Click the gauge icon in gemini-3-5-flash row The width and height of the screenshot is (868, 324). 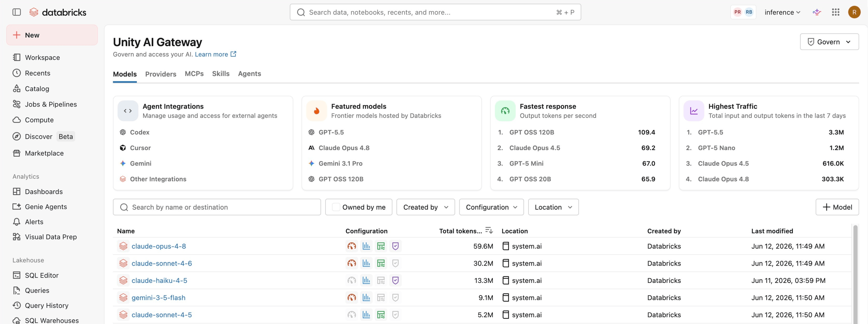(351, 298)
